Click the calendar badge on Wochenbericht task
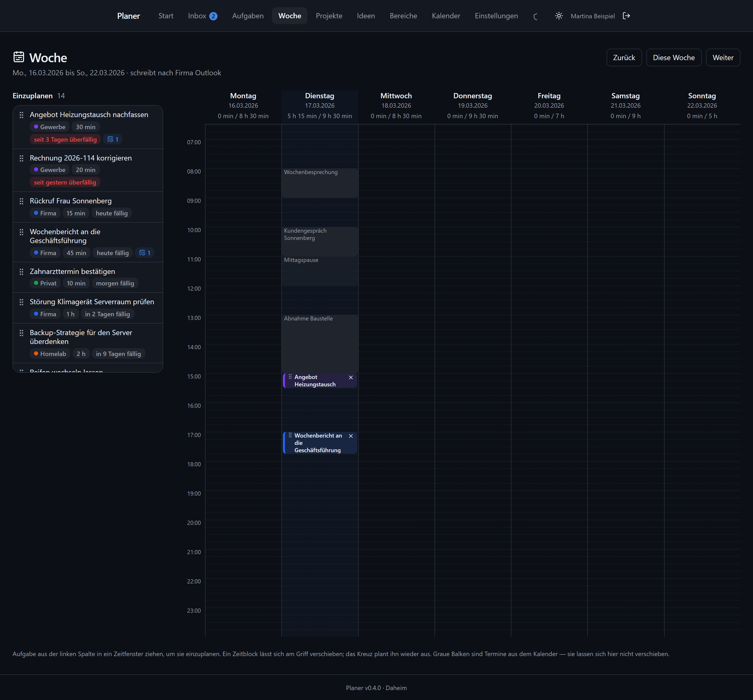753x700 pixels. pos(145,253)
